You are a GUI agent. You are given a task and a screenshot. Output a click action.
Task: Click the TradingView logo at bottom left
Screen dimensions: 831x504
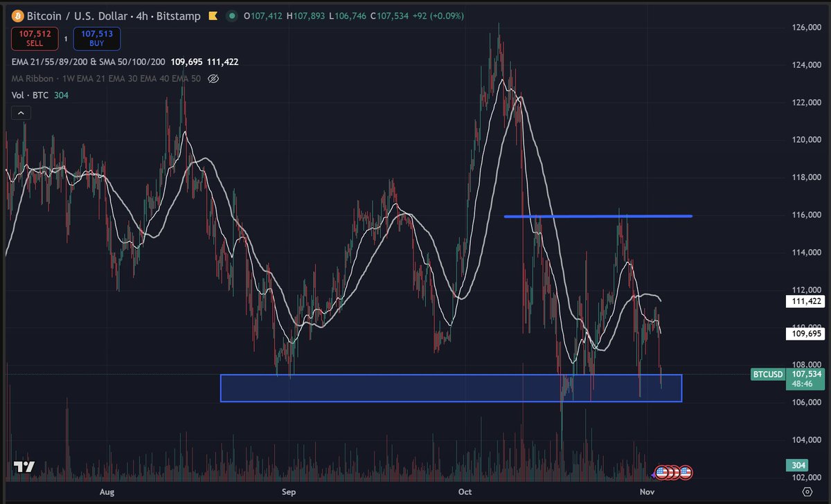[26, 467]
